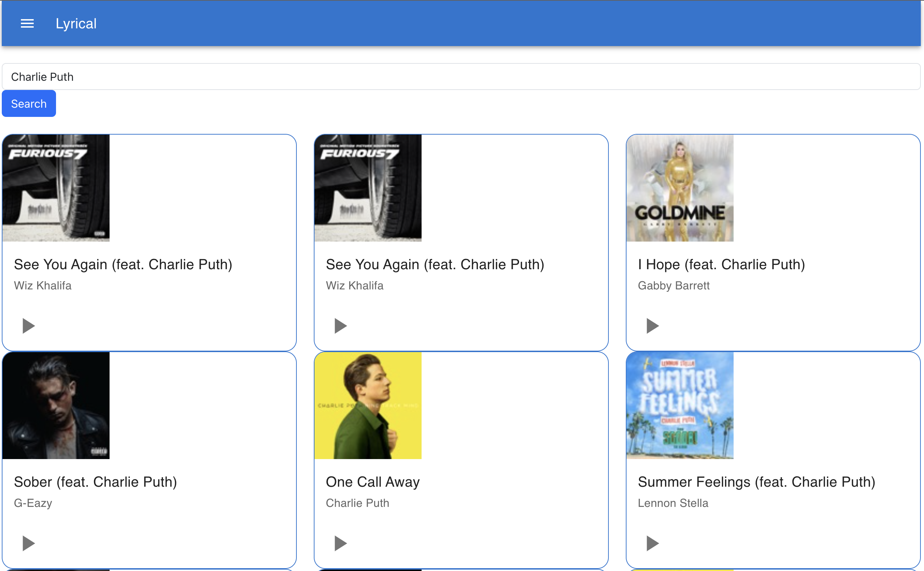Select the Sober (feat. Charlie Puth) title
The width and height of the screenshot is (924, 571).
coord(96,482)
